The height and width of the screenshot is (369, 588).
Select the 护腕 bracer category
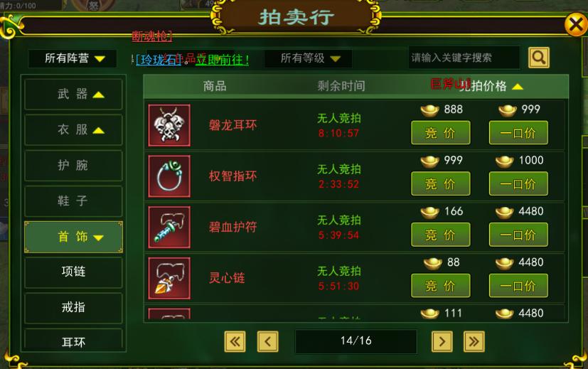pyautogui.click(x=73, y=166)
